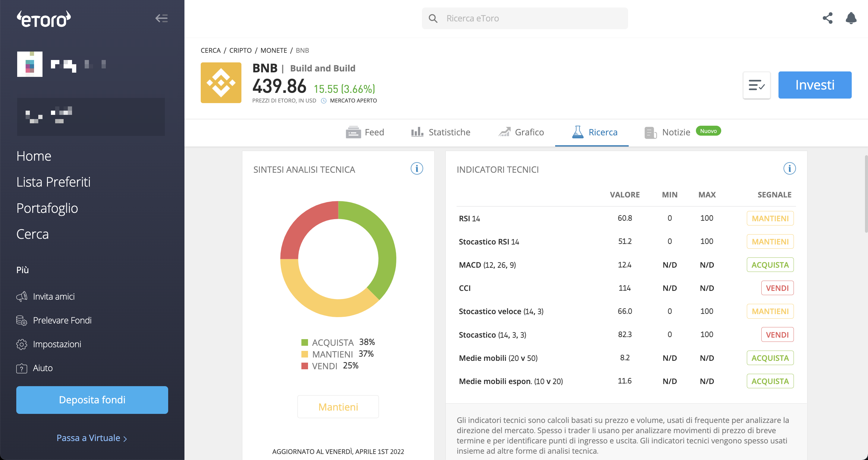Go to Home in the sidebar
This screenshot has height=460, width=868.
pyautogui.click(x=34, y=156)
